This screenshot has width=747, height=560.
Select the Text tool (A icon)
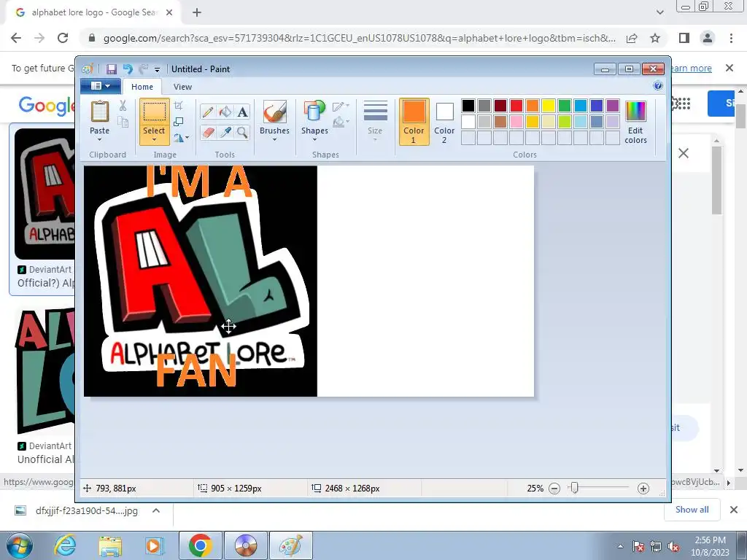click(242, 112)
